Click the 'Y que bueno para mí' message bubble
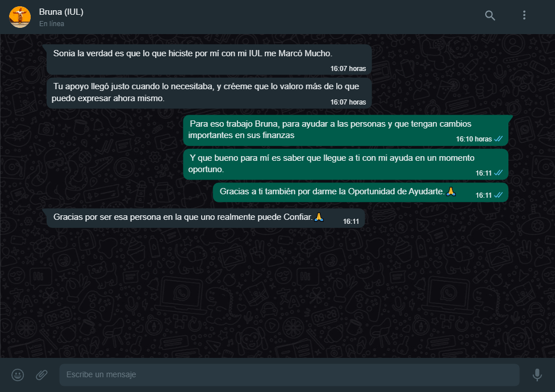Image resolution: width=555 pixels, height=392 pixels. 345,164
